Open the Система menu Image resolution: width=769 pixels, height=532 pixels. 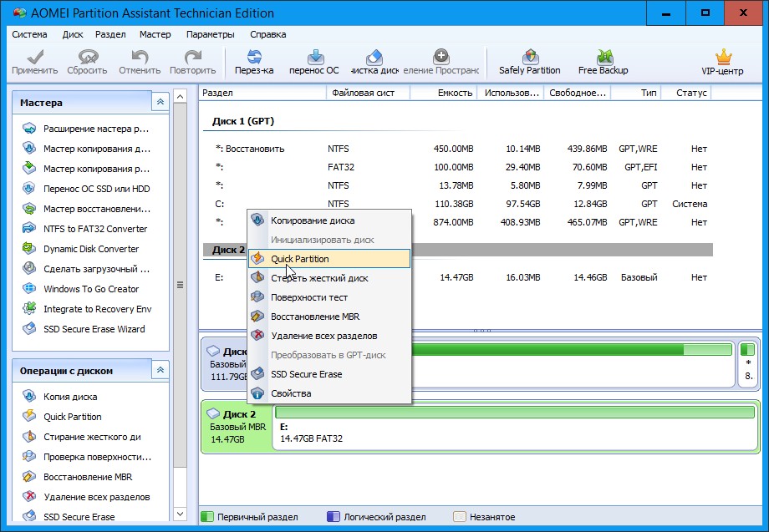coord(29,34)
